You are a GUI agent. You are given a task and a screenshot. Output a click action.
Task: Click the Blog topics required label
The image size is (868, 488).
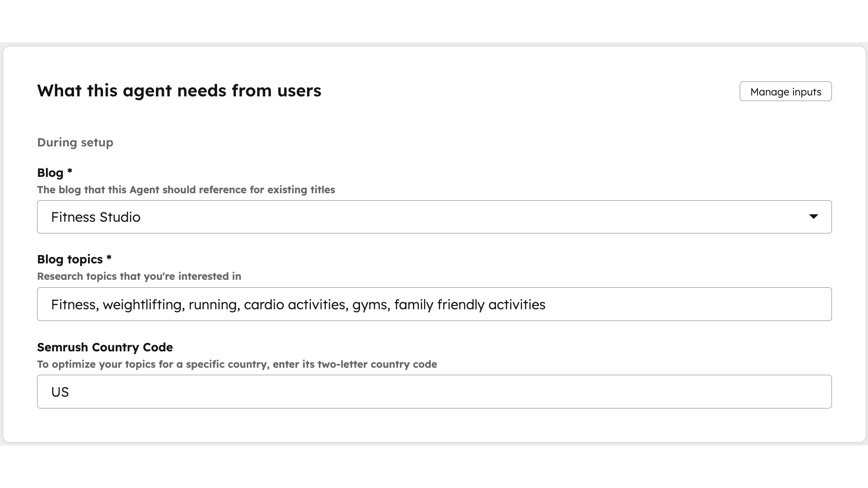tap(74, 259)
